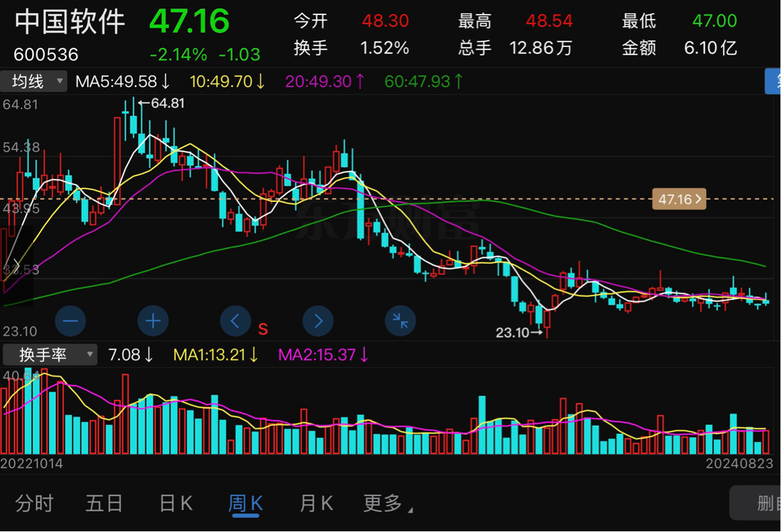Click the 54.38 axis price label
The image size is (781, 532).
(x=21, y=147)
